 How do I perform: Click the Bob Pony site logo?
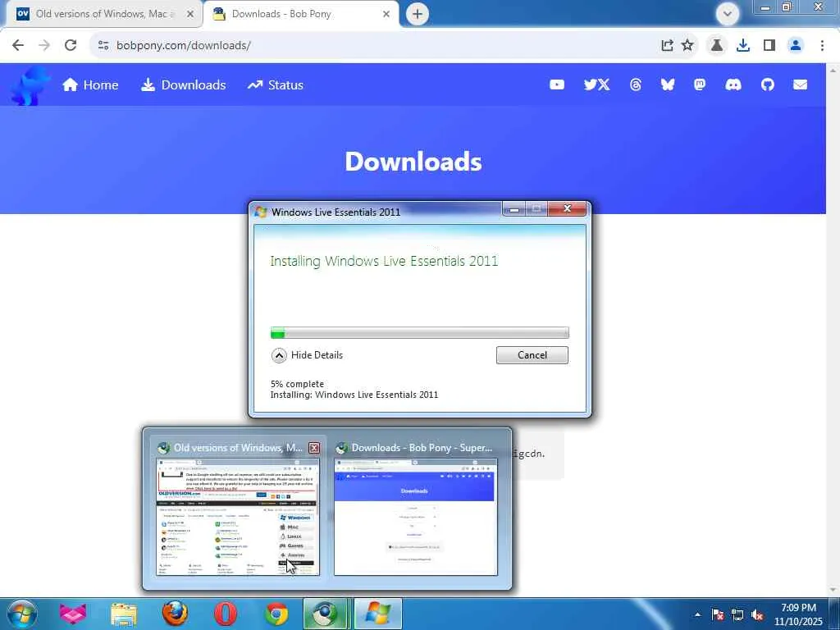pos(30,85)
